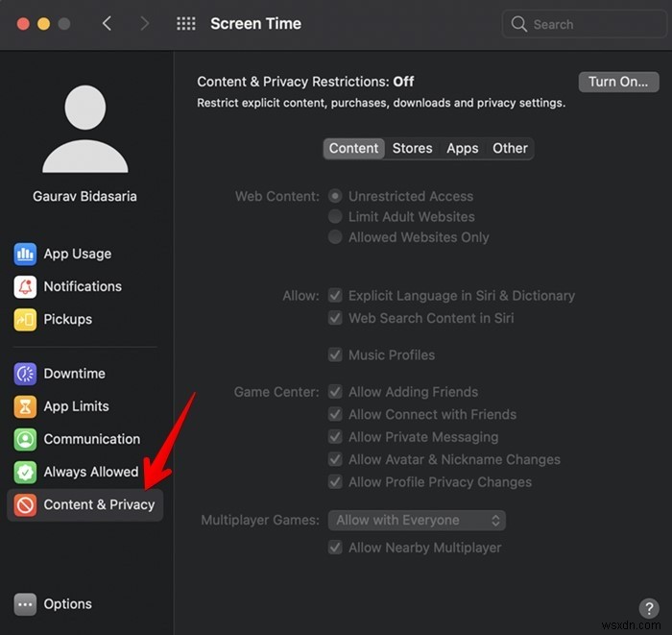
Task: Uncheck the Music Profiles checkbox
Action: tap(335, 355)
